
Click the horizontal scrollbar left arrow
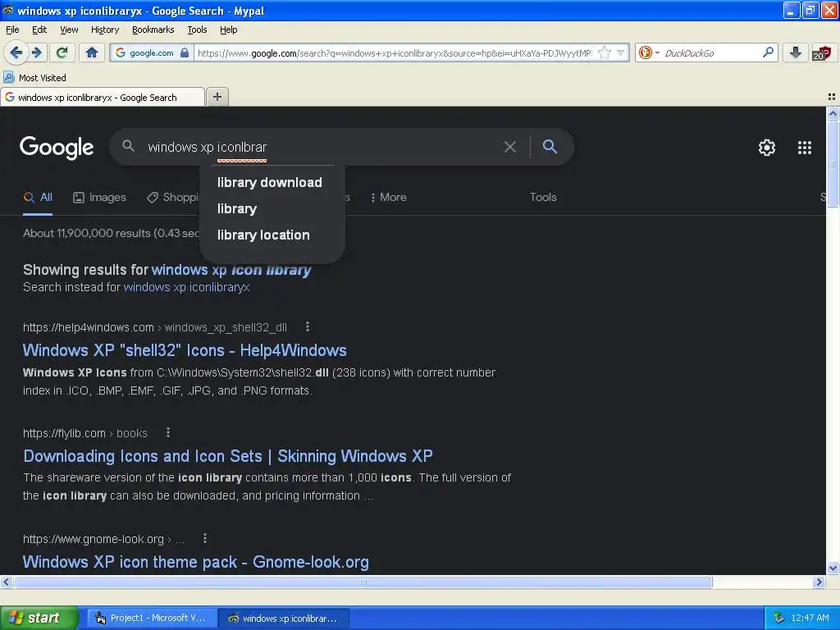(x=6, y=582)
